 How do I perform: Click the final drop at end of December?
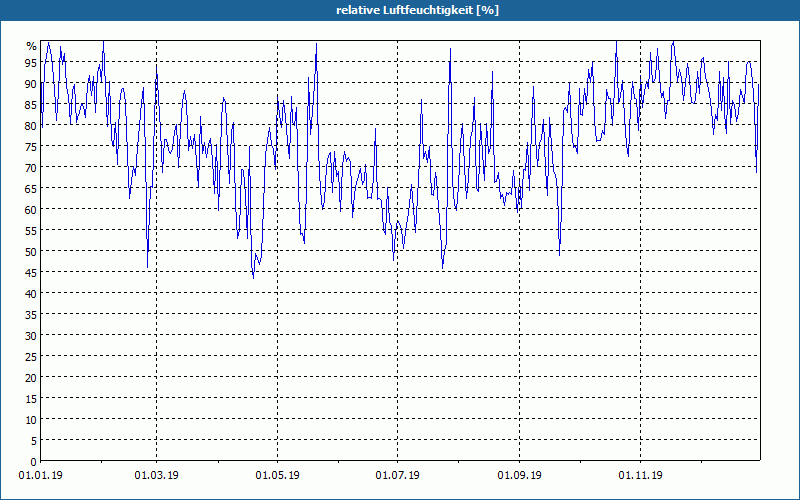(756, 171)
